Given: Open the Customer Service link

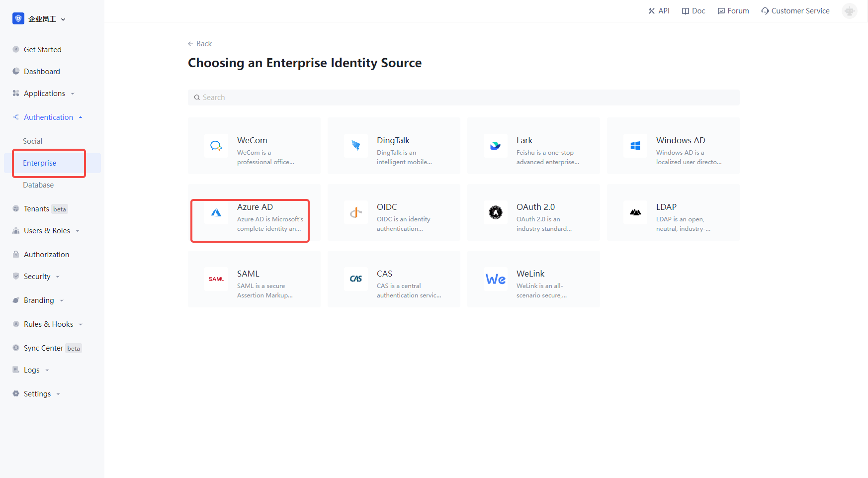Looking at the screenshot, I should point(795,11).
